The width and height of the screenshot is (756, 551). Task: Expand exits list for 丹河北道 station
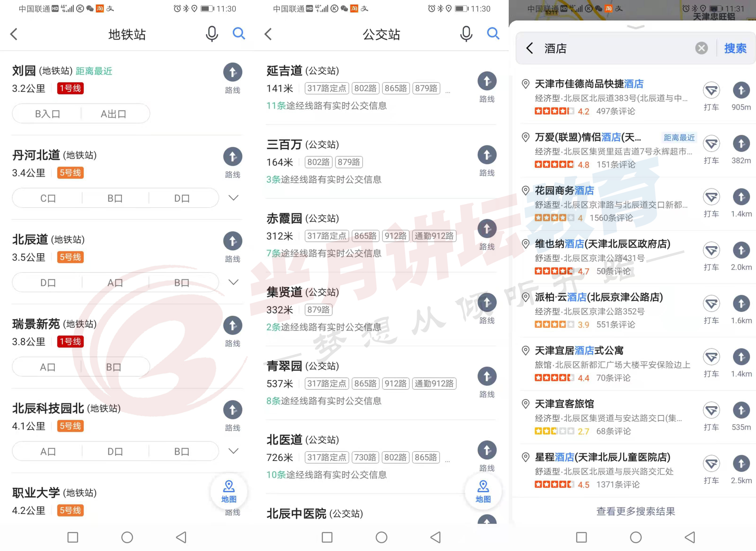click(x=233, y=198)
